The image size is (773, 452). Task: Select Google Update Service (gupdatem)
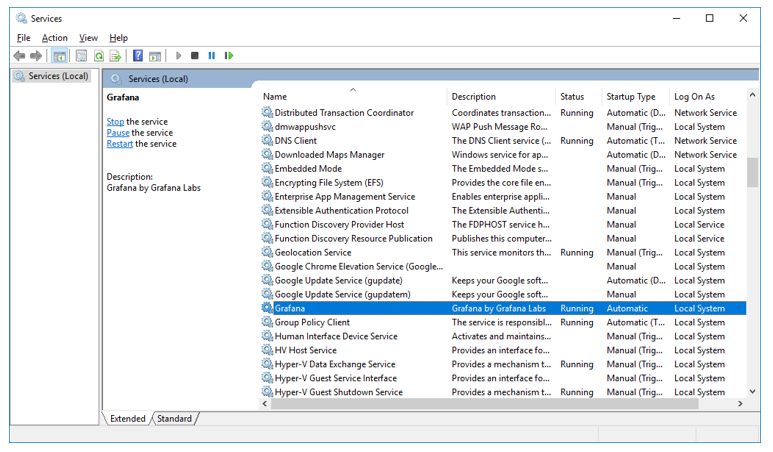503,294
